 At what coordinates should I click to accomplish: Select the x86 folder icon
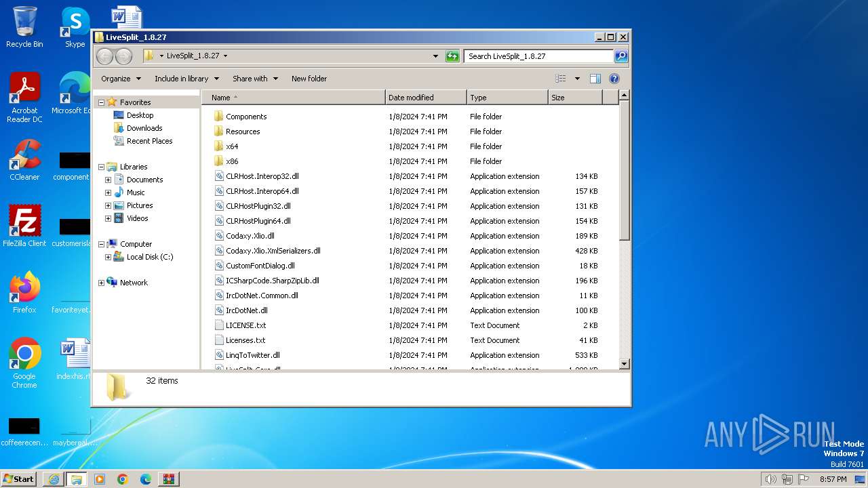(218, 161)
